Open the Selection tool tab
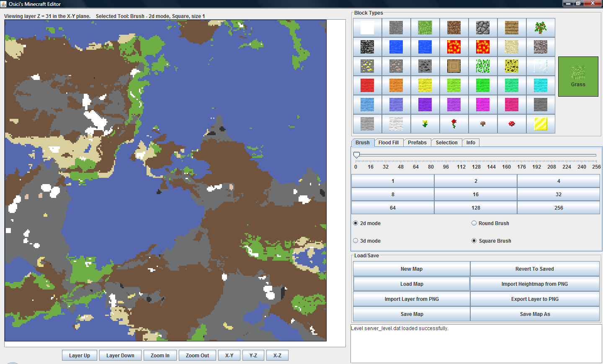 pos(446,142)
